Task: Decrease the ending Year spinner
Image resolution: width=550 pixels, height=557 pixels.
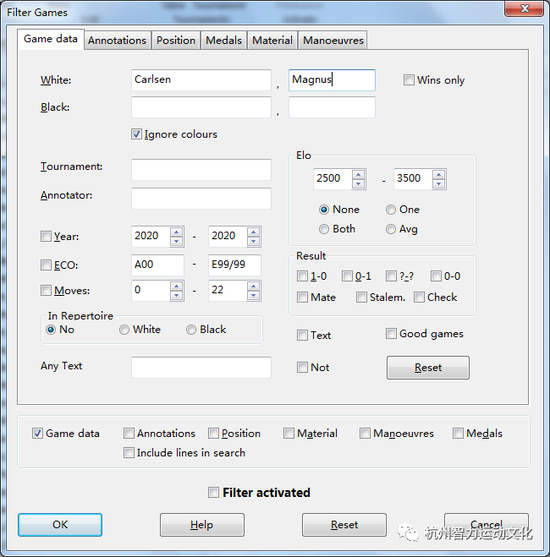Action: 253,241
